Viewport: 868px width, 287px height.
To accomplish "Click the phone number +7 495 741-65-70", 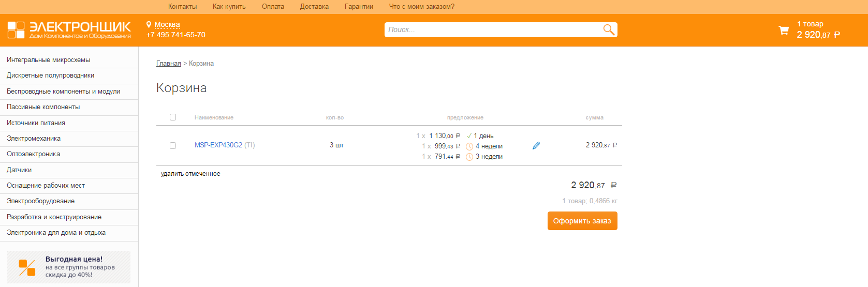I will coord(176,35).
